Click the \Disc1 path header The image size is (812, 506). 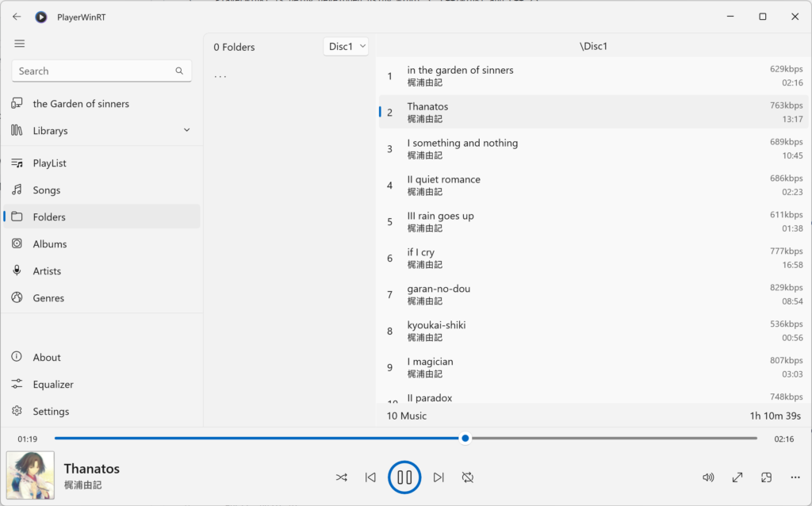pos(593,46)
